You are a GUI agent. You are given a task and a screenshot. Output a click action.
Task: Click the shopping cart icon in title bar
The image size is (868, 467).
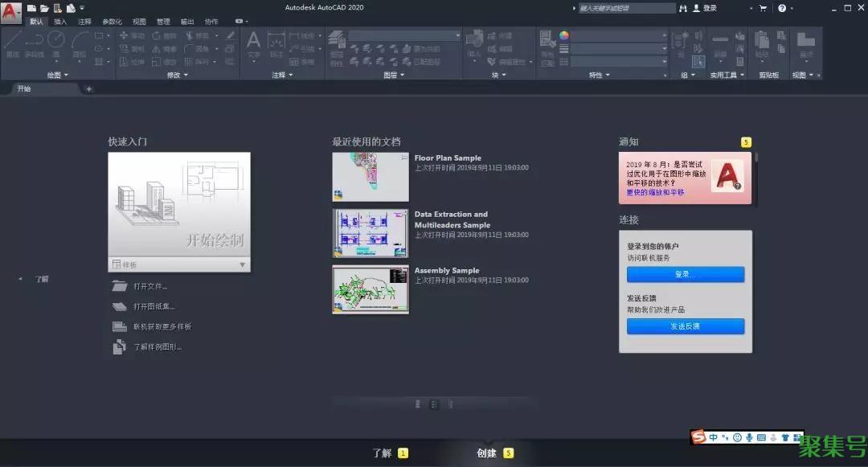point(763,8)
